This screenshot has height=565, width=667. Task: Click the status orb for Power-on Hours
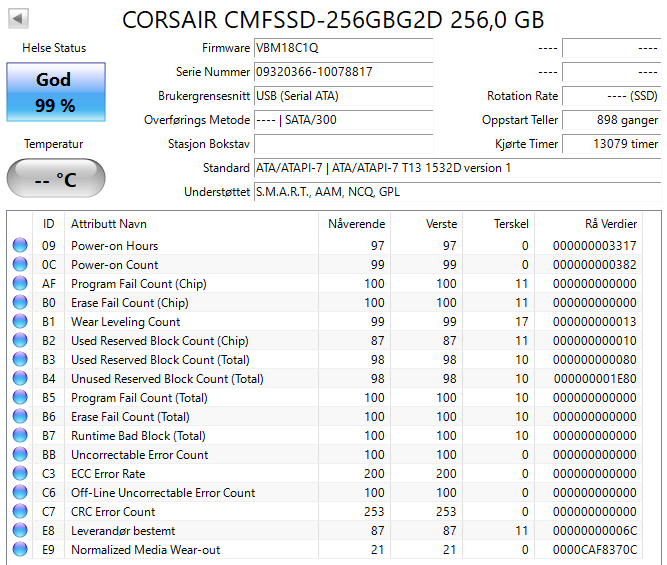(20, 245)
